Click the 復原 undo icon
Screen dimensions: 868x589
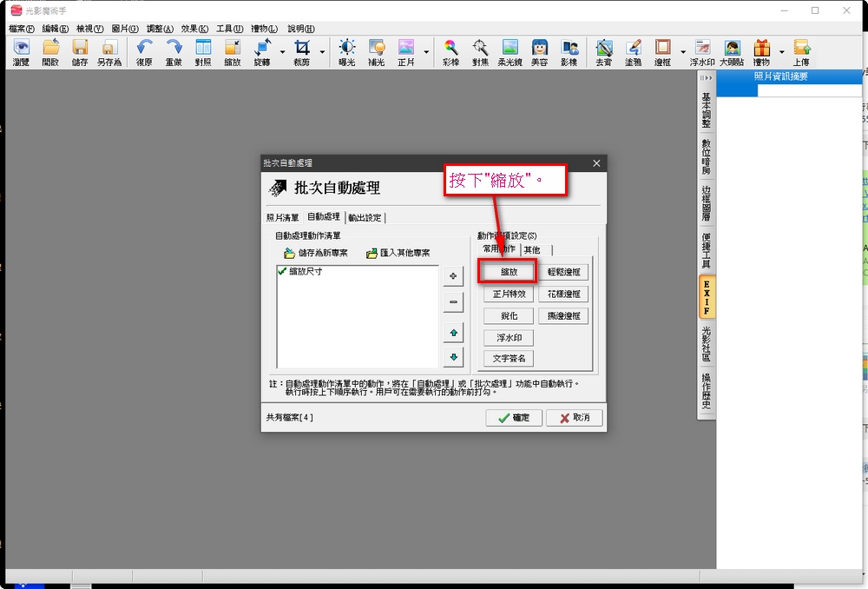pyautogui.click(x=145, y=52)
